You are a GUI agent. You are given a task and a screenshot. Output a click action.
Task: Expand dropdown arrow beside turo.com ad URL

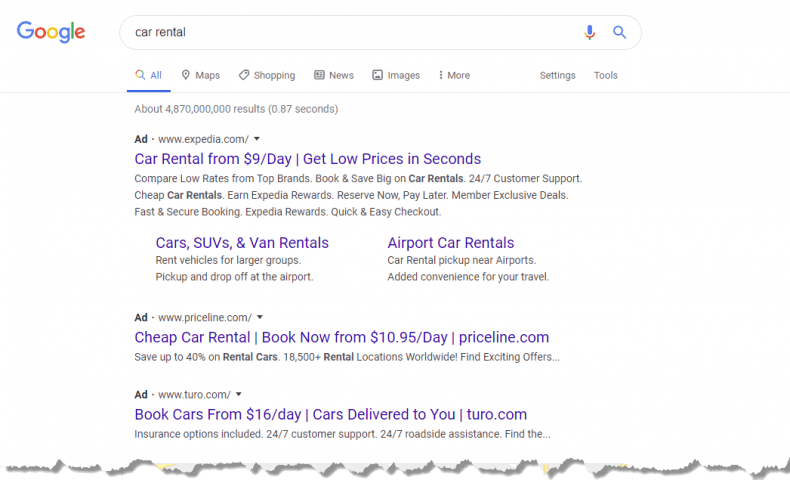[239, 394]
